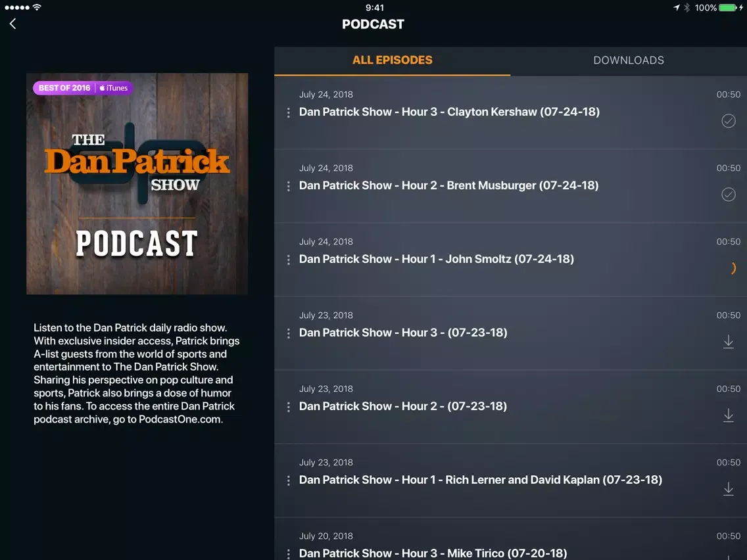Play Hour 3 Mike Tirico episode

tap(433, 553)
